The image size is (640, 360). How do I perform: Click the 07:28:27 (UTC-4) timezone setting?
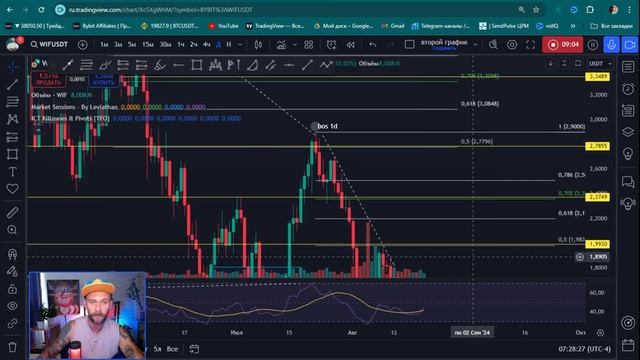[584, 349]
